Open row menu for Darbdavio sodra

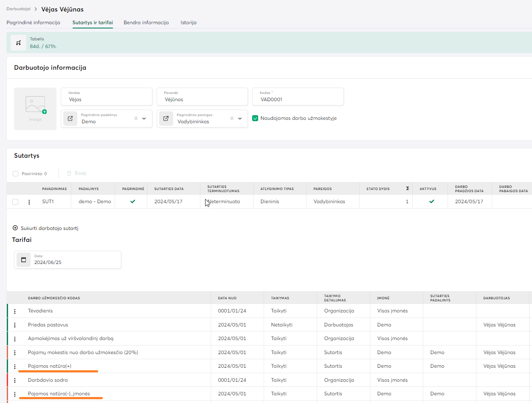[15, 380]
